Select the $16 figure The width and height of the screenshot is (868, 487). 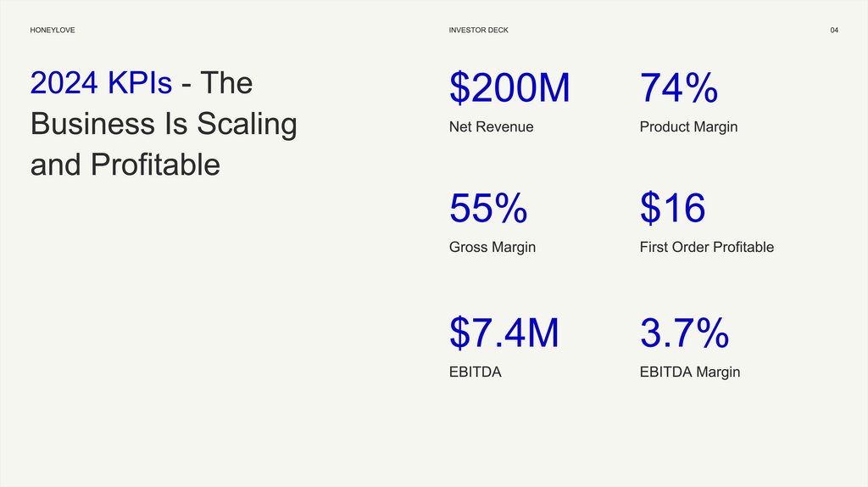672,209
